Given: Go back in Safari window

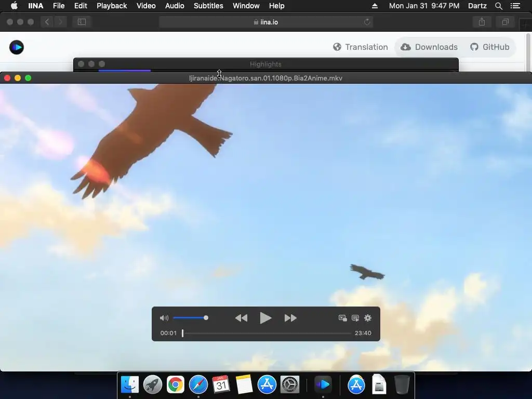Looking at the screenshot, I should coord(47,22).
